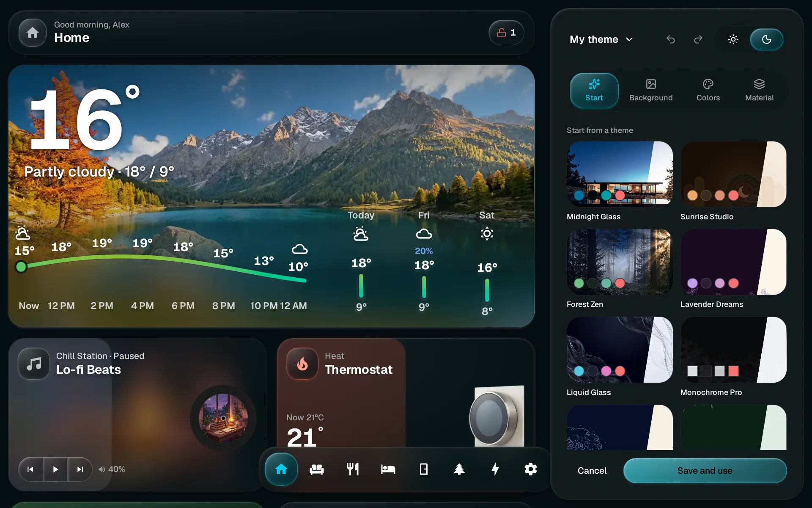Screen dimensions: 812x508
Task: Open door icon in dock
Action: 423,469
